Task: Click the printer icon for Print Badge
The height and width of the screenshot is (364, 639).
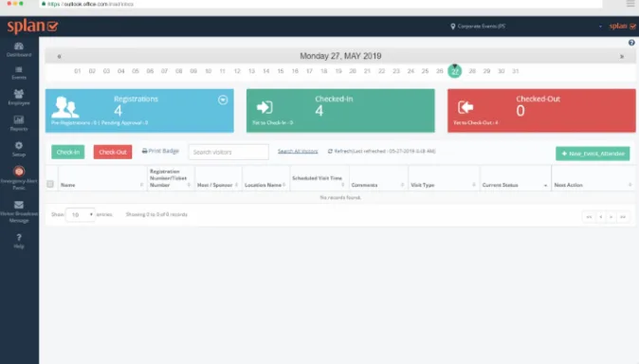Action: [x=144, y=151]
